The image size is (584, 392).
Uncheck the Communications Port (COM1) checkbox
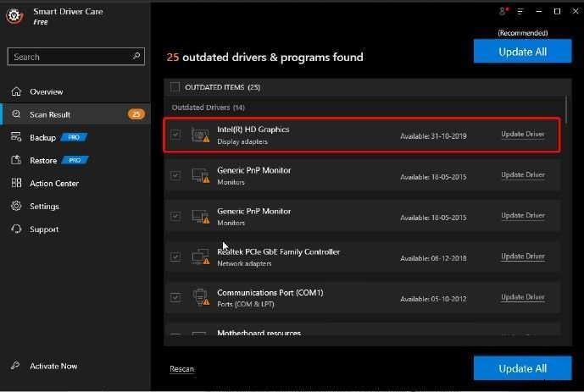pyautogui.click(x=175, y=297)
